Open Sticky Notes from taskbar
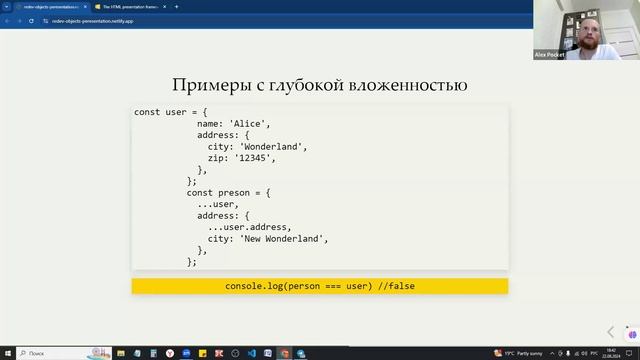This screenshot has width=640, height=360. click(202, 353)
